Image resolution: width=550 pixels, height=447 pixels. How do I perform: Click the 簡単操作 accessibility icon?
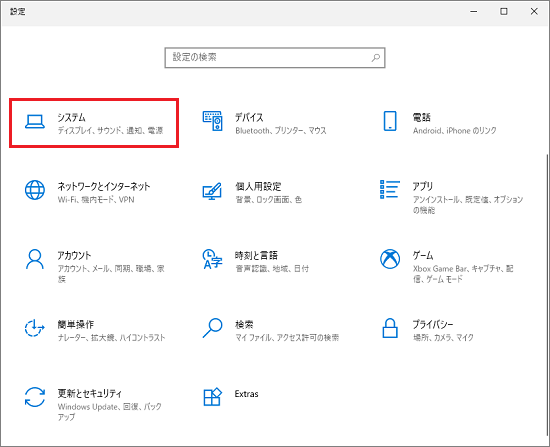pyautogui.click(x=35, y=328)
